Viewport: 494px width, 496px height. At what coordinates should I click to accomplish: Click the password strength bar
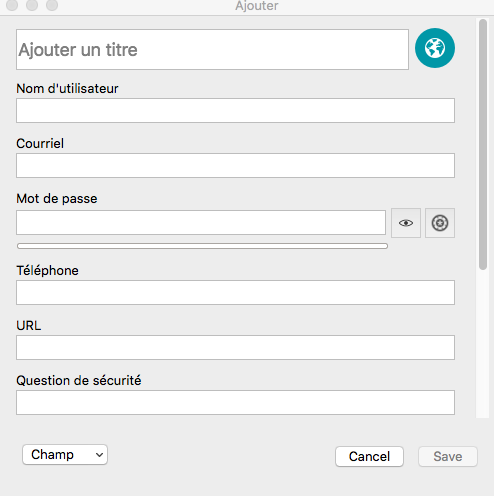click(202, 246)
